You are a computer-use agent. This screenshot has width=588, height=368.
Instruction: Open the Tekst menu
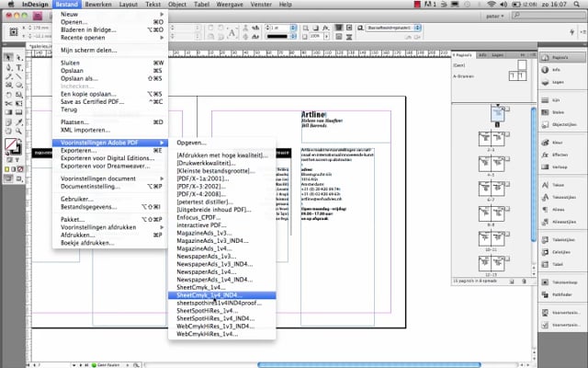coord(153,5)
